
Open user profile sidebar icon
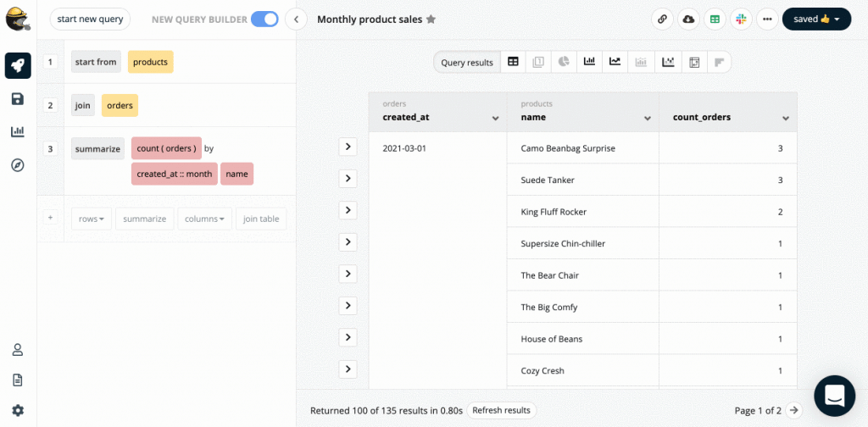[18, 350]
